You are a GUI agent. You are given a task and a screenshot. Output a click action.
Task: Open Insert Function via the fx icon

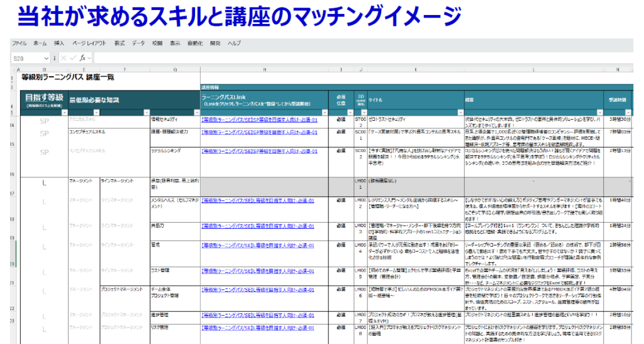click(x=82, y=58)
